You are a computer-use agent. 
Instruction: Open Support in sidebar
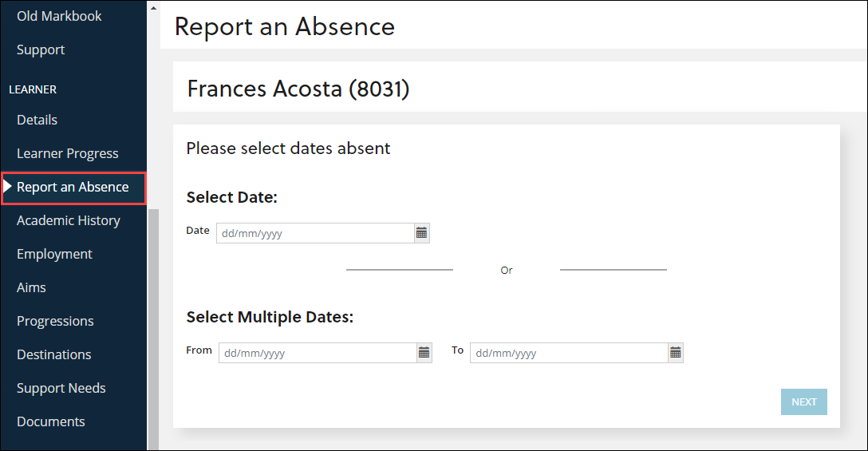click(x=41, y=49)
